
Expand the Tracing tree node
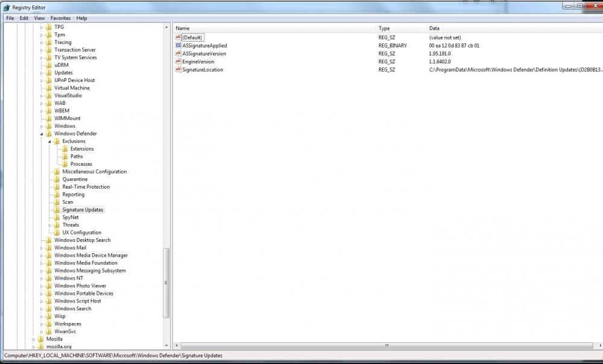click(42, 42)
